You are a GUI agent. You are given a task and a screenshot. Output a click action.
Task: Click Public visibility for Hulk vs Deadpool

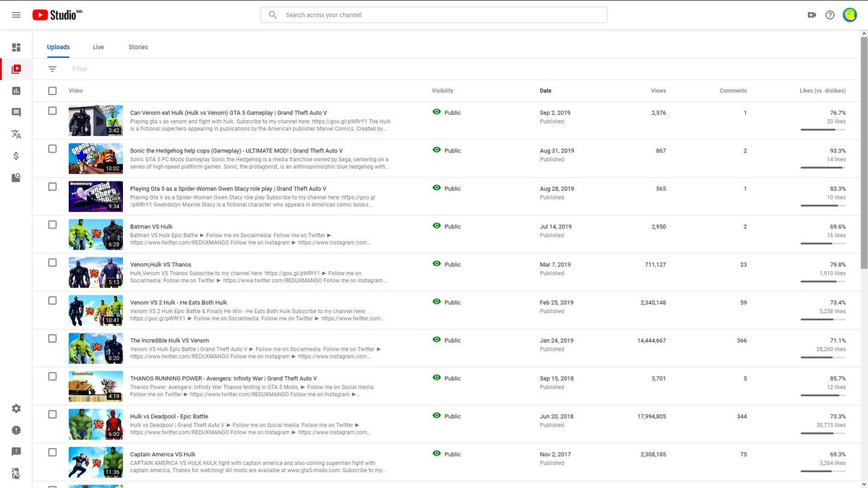(x=452, y=416)
